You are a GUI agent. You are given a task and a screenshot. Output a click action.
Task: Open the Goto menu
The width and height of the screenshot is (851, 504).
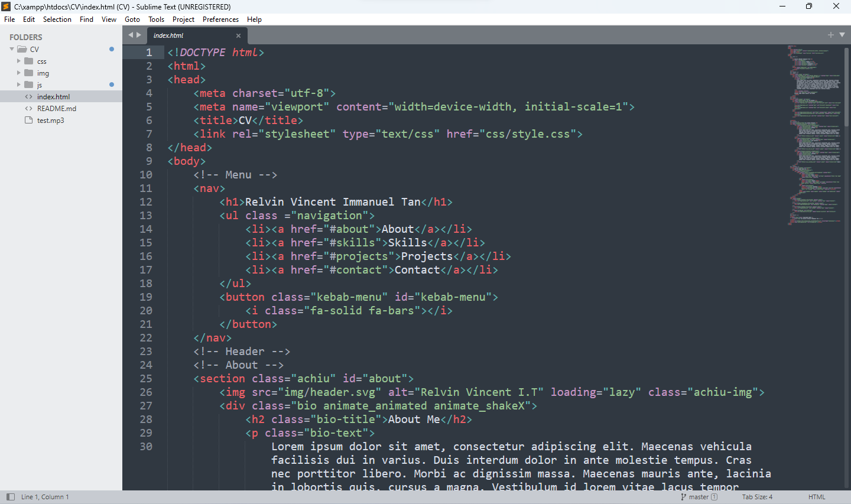pyautogui.click(x=132, y=19)
